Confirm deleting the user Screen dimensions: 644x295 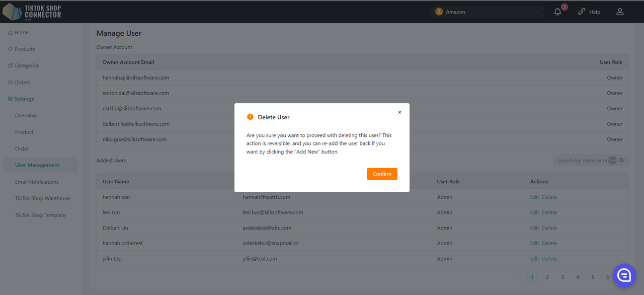tap(382, 174)
